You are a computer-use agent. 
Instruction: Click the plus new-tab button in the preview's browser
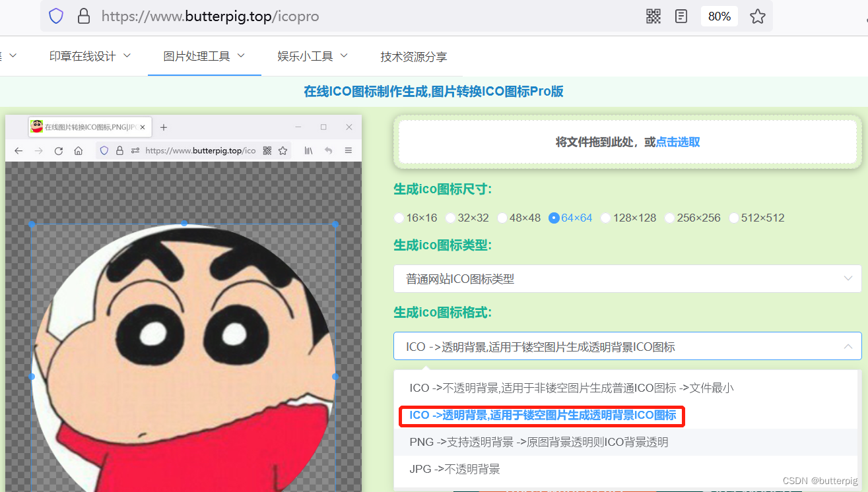tap(164, 127)
